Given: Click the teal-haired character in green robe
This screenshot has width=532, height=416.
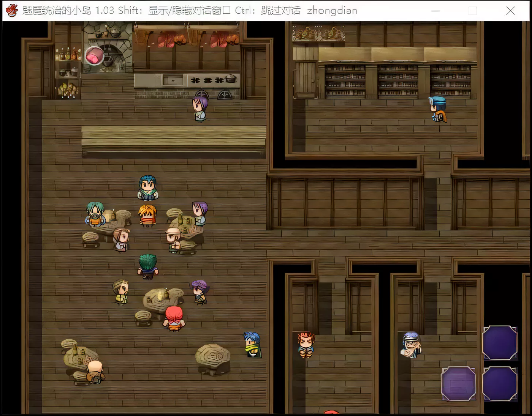Looking at the screenshot, I should coord(147,188).
